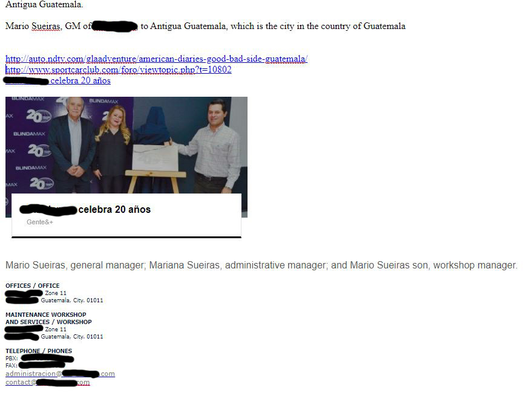The height and width of the screenshot is (396, 532).
Task: Click the underlined misspelled 'Sueiras' in top sentence
Action: coord(46,26)
